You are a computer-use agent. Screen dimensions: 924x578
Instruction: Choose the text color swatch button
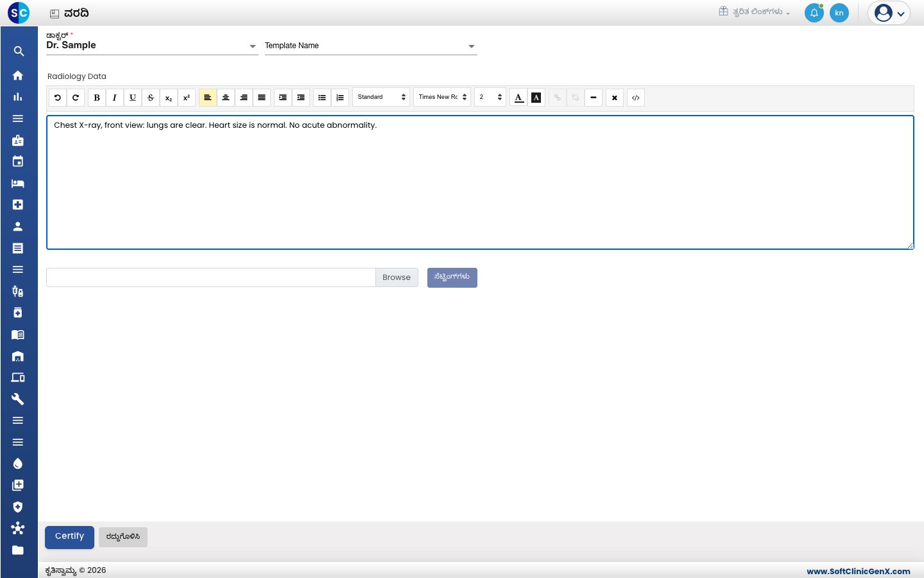tap(519, 98)
